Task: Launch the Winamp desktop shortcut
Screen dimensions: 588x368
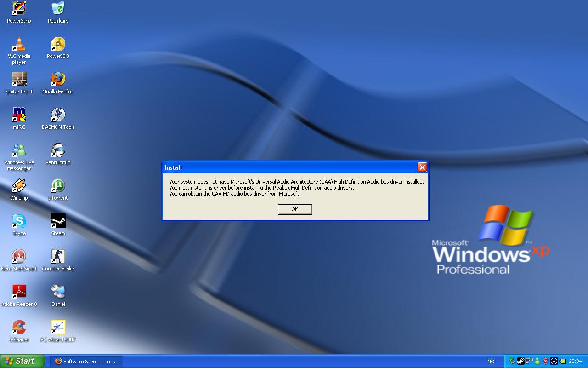Action: coord(19,190)
